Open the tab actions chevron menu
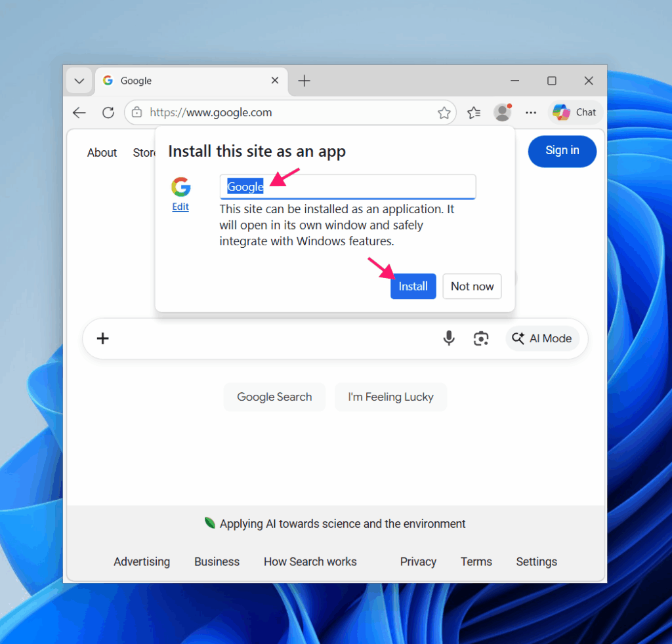Image resolution: width=672 pixels, height=644 pixels. (79, 81)
